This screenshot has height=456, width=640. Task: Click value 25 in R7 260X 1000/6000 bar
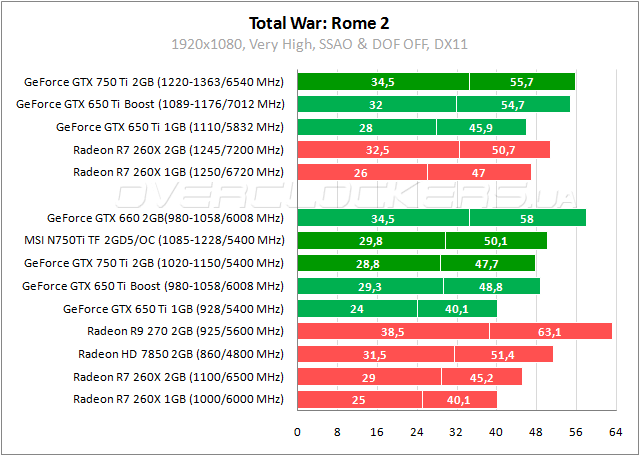tap(358, 400)
